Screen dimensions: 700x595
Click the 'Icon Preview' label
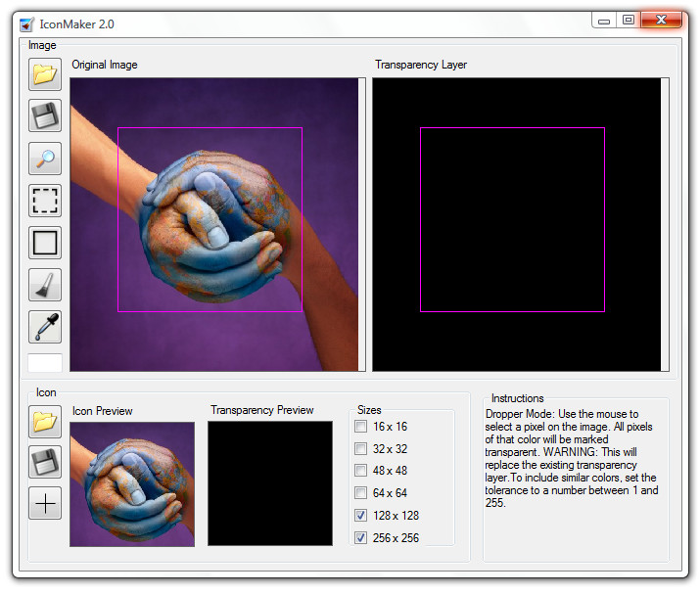102,411
